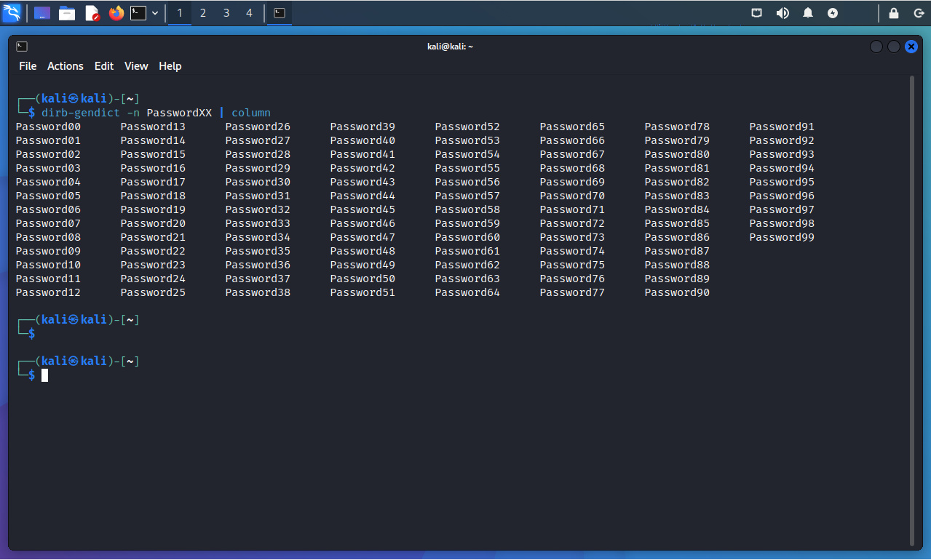Expand the View menu
This screenshot has width=931, height=560.
[x=136, y=66]
